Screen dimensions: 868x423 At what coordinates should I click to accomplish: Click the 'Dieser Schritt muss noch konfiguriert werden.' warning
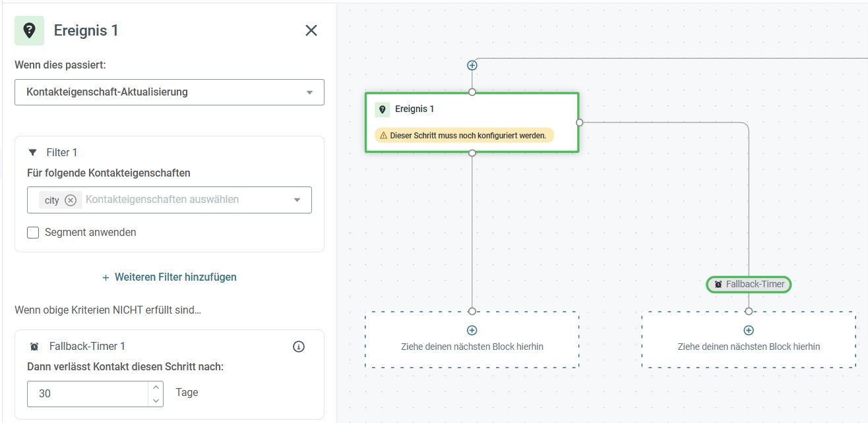click(464, 136)
